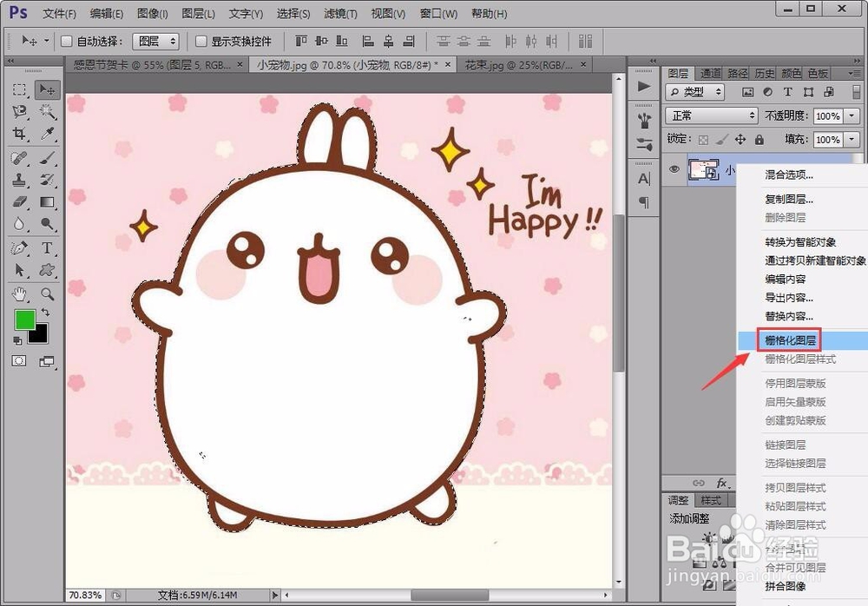Toggle layer filtering switch on or off

pos(857,92)
